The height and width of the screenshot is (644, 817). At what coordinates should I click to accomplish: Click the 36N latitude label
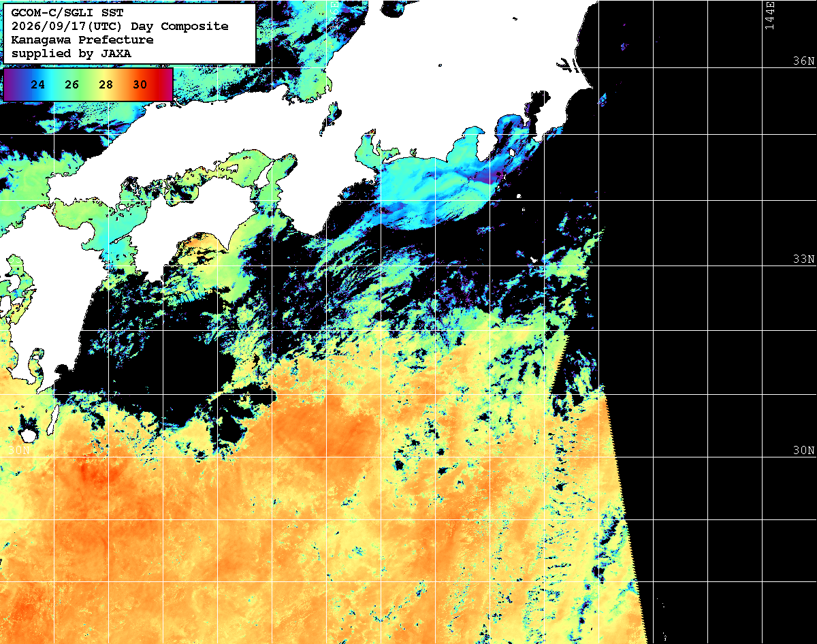click(x=803, y=61)
